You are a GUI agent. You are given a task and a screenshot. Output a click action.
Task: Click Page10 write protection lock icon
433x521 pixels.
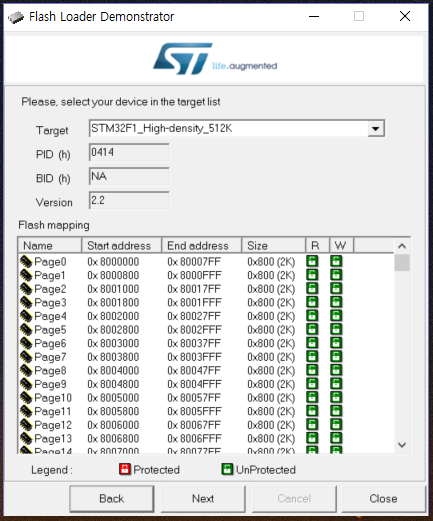[336, 397]
